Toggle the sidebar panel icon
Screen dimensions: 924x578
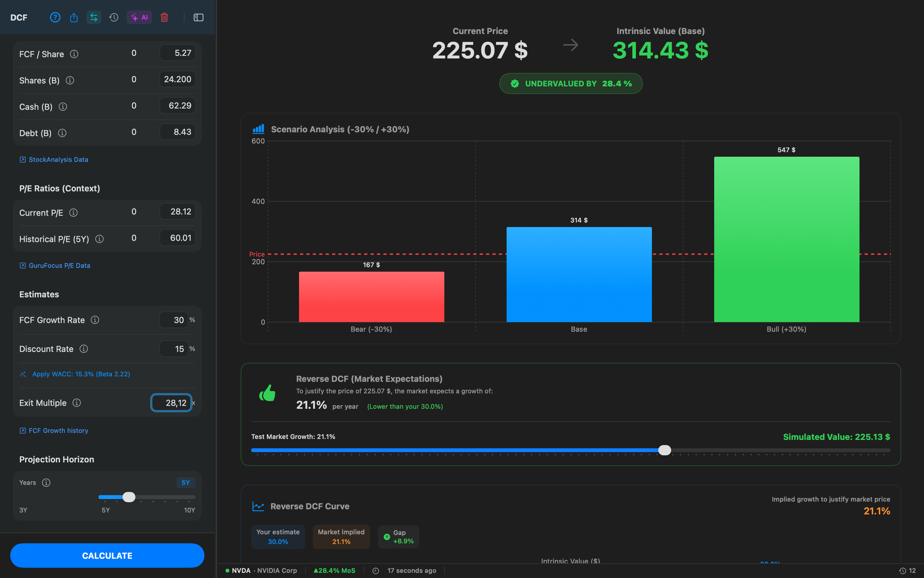199,17
